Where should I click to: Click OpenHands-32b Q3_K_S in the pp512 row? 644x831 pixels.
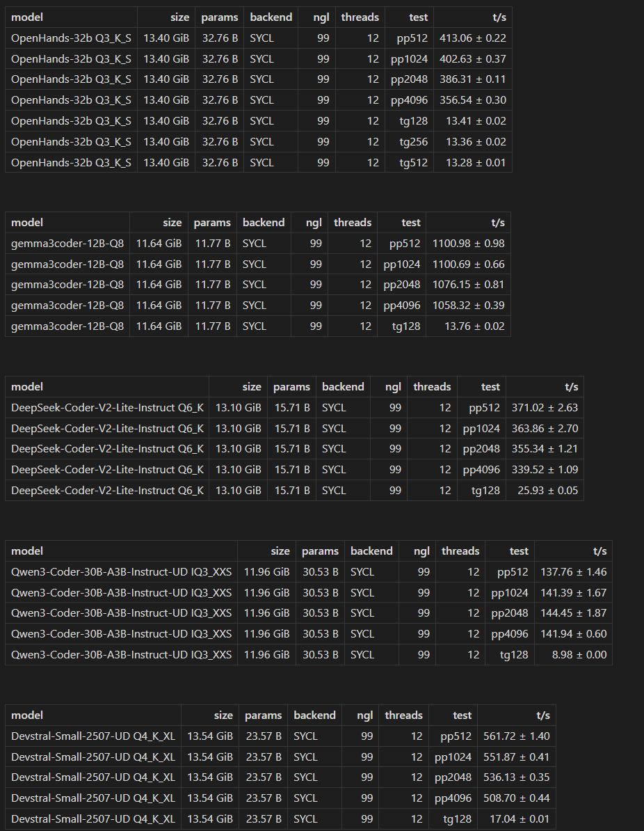click(71, 38)
